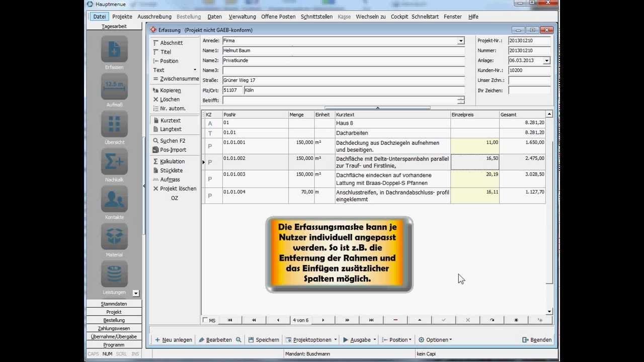
Task: Open the Optionen dropdown
Action: 436,340
